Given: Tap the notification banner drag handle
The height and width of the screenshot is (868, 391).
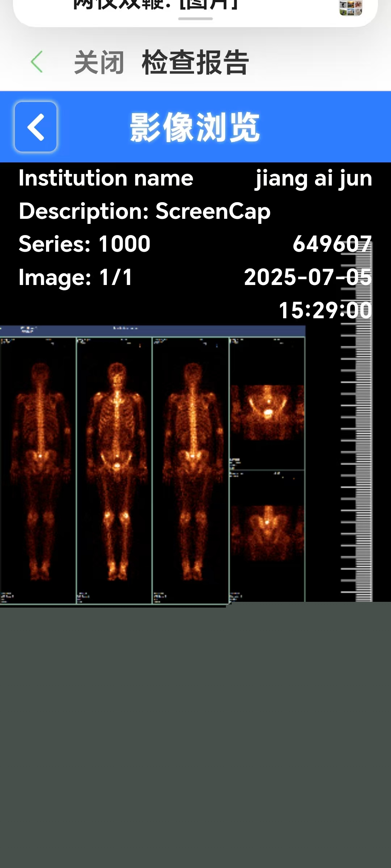Looking at the screenshot, I should pyautogui.click(x=195, y=19).
